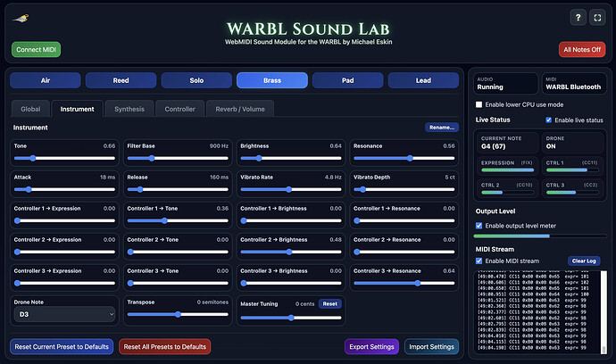The image size is (616, 364).
Task: Click the AUDIO Running status box
Action: tap(505, 83)
